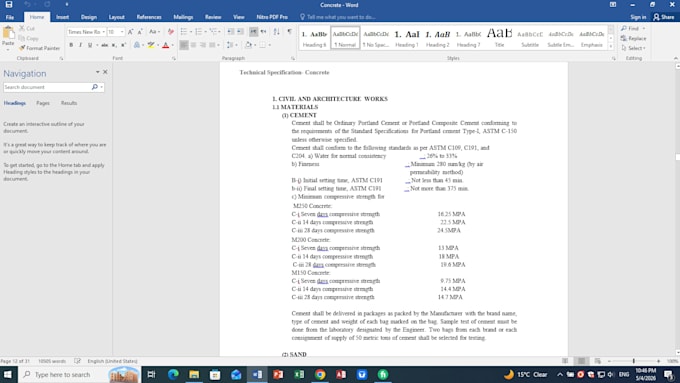This screenshot has width=680, height=383.
Task: Decrease paragraph indent
Action: tap(231, 32)
